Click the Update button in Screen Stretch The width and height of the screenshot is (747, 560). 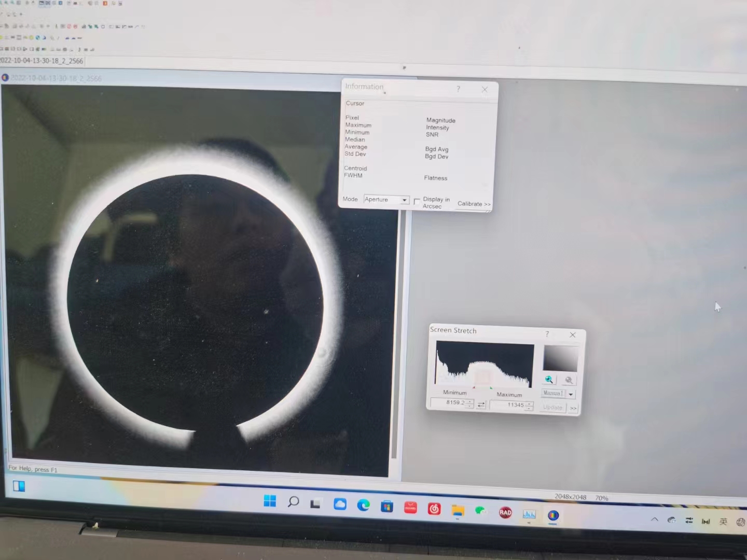[x=552, y=408]
